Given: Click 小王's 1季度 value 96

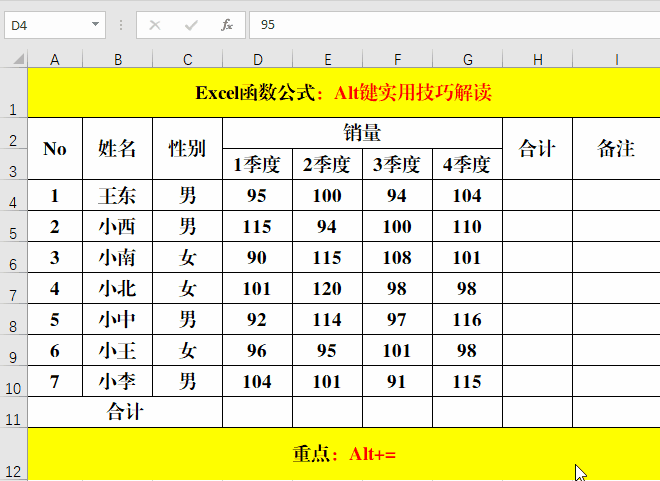Looking at the screenshot, I should 257,350.
